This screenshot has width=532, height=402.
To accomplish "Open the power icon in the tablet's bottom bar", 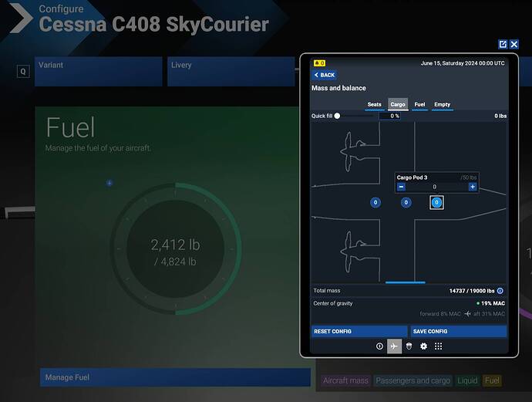I will click(x=379, y=346).
